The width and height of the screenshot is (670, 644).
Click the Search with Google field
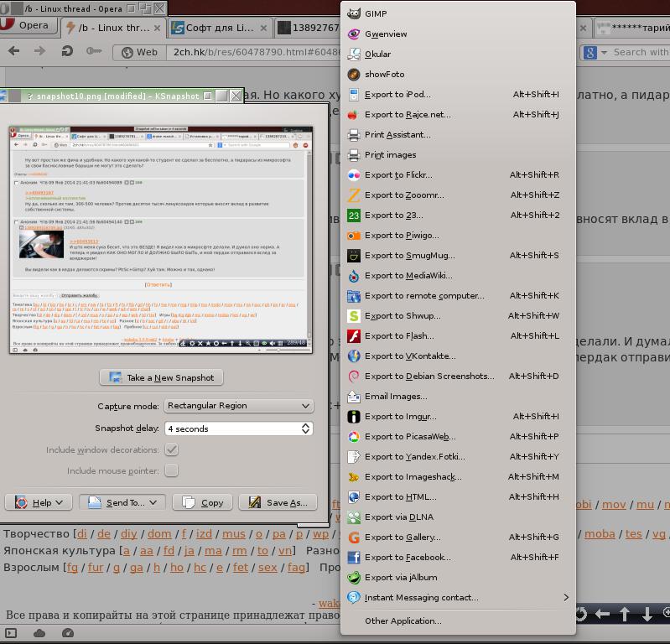(x=641, y=52)
